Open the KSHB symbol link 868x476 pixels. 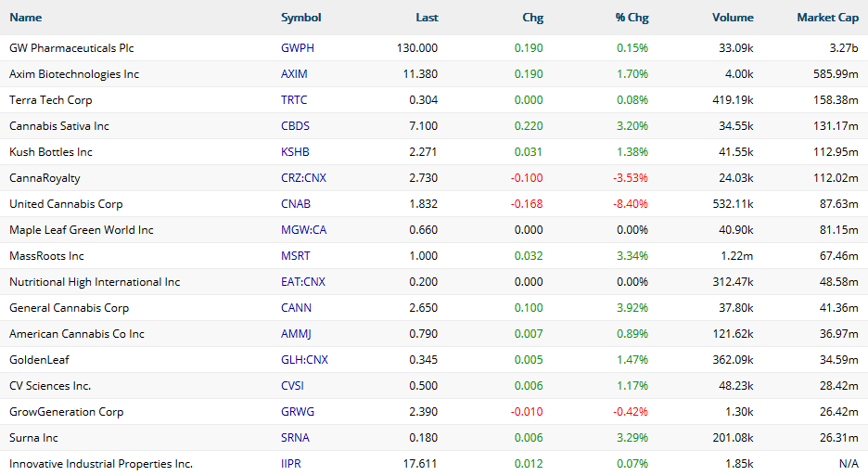(295, 152)
